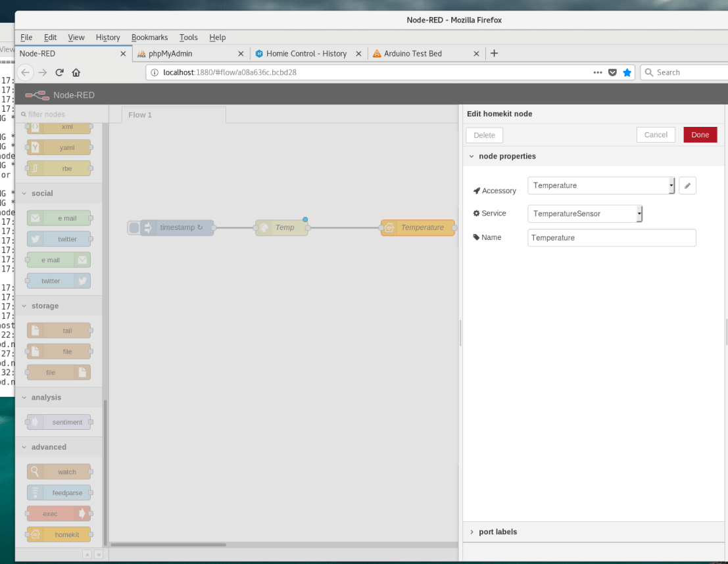
Task: Open the History menu
Action: point(108,37)
